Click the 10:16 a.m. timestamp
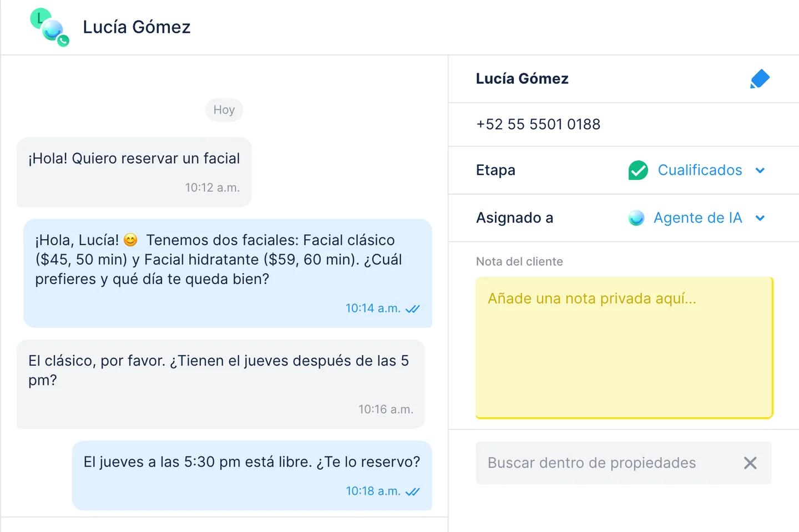This screenshot has height=532, width=799. point(386,410)
